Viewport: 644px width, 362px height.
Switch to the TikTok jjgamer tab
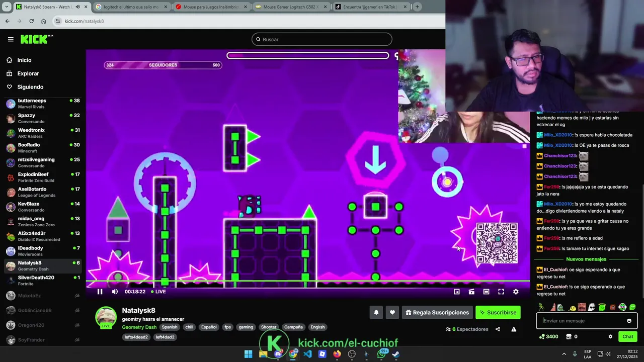pos(371,7)
